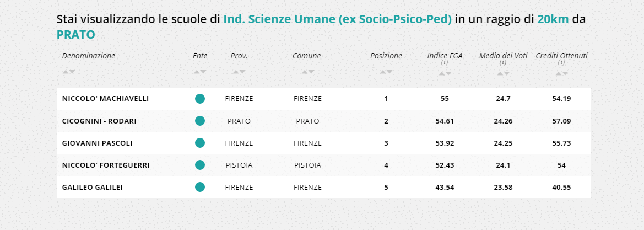
Task: Click teal Ente dot for Giovanni Pascoli
Action: [200, 143]
